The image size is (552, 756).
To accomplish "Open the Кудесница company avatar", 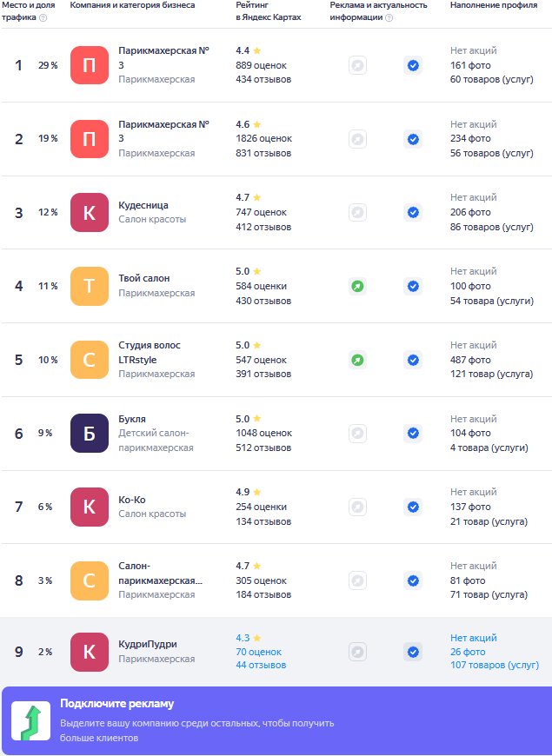I will click(x=90, y=212).
